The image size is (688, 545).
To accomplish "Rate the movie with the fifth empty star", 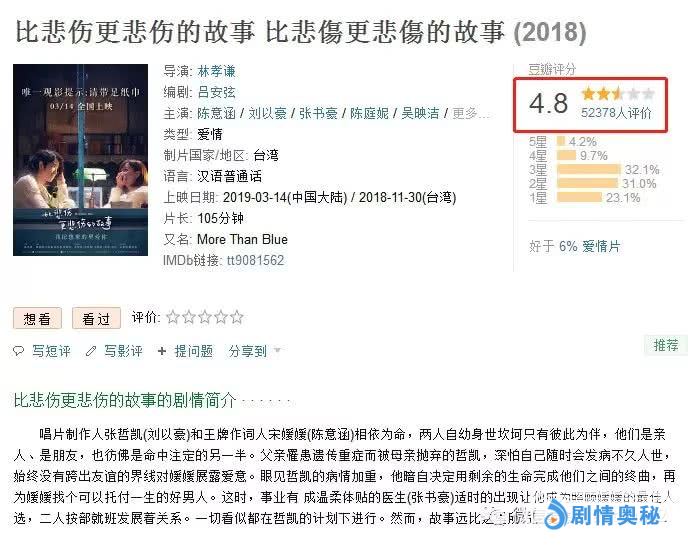I will (x=237, y=317).
